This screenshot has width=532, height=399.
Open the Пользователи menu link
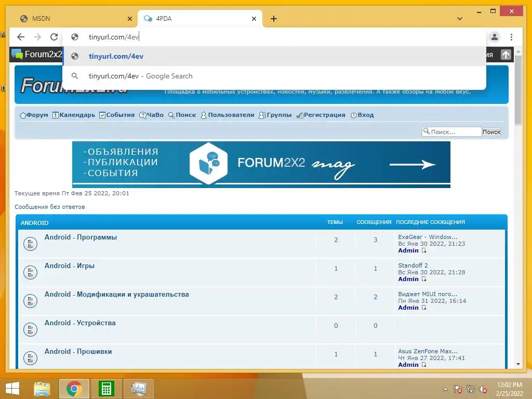228,115
